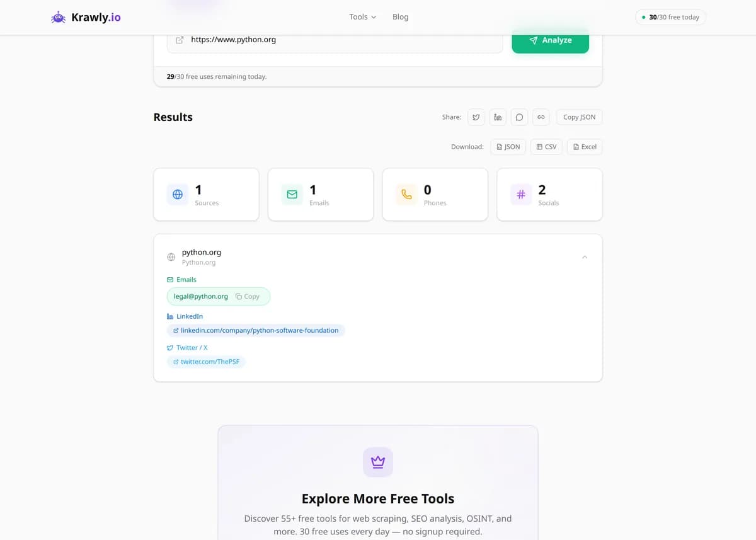The height and width of the screenshot is (540, 756).
Task: Download results as CSV
Action: tap(546, 147)
